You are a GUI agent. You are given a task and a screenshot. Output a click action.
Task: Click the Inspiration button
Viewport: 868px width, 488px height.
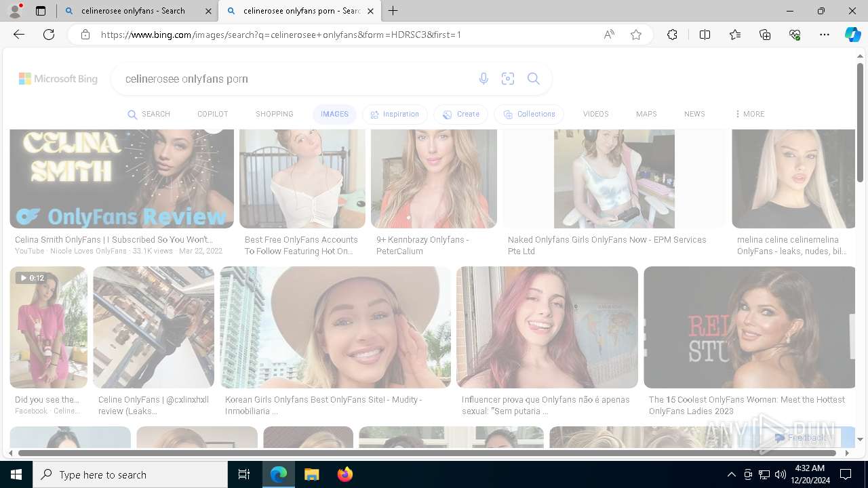[x=395, y=114]
